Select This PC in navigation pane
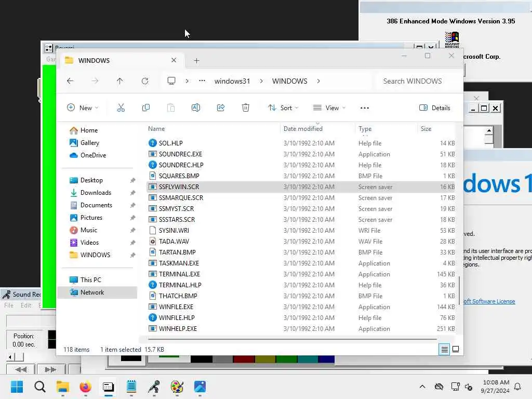Screen dimensions: 532x399 (x=90, y=280)
